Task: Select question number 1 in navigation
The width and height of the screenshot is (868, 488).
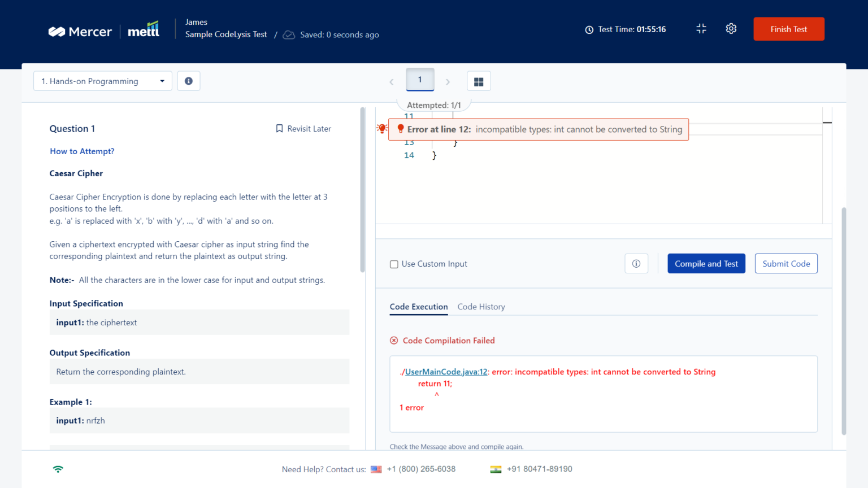Action: [x=420, y=80]
